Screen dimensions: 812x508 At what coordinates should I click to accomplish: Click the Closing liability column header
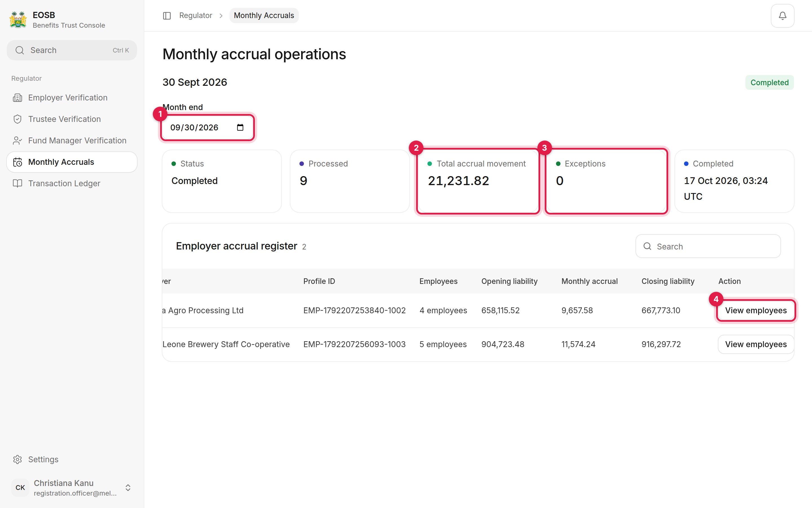pos(668,281)
